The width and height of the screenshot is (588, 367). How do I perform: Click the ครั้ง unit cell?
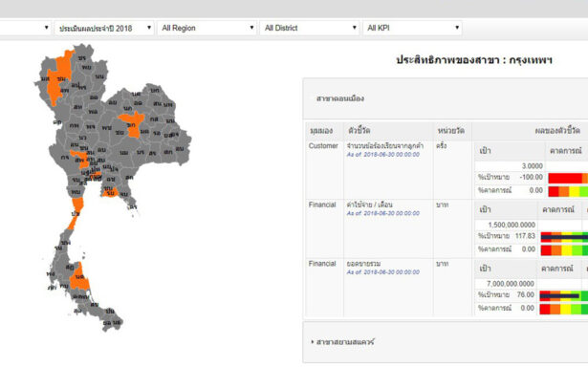[442, 146]
